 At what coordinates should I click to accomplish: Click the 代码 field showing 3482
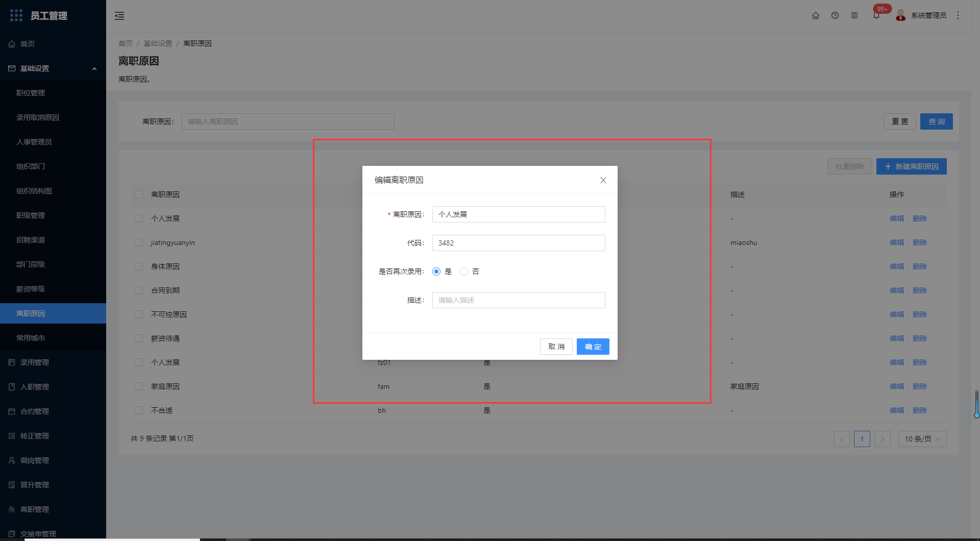tap(519, 243)
